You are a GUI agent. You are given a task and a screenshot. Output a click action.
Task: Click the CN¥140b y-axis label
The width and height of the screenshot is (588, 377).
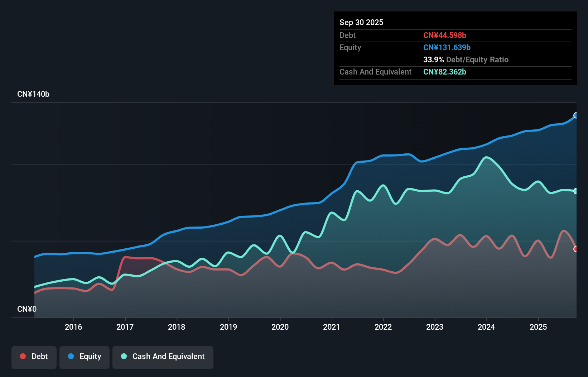point(33,94)
